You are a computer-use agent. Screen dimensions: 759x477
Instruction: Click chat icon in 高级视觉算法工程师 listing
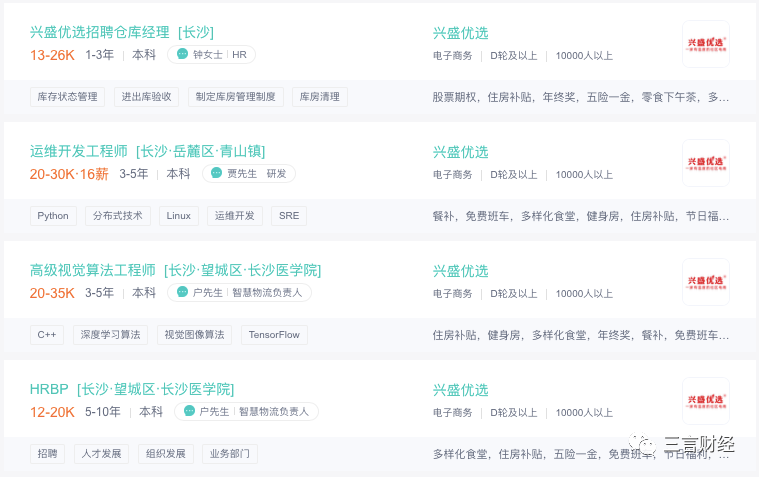182,292
